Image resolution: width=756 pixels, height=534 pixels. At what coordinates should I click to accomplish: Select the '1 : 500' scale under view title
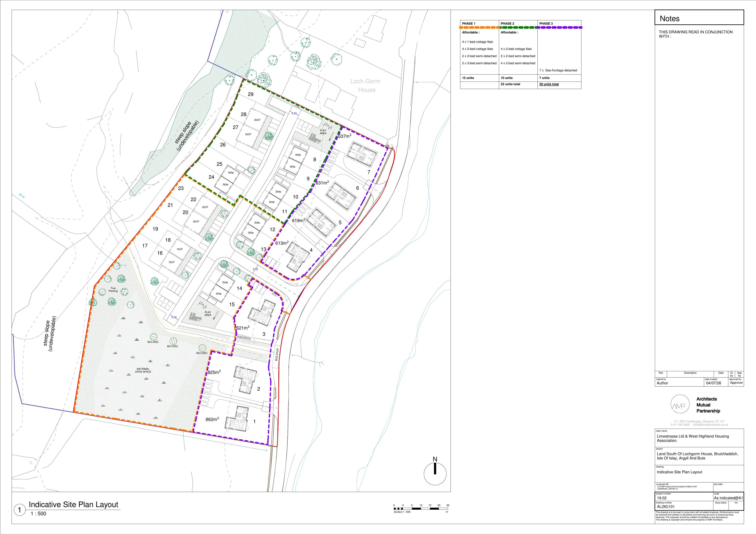click(39, 514)
